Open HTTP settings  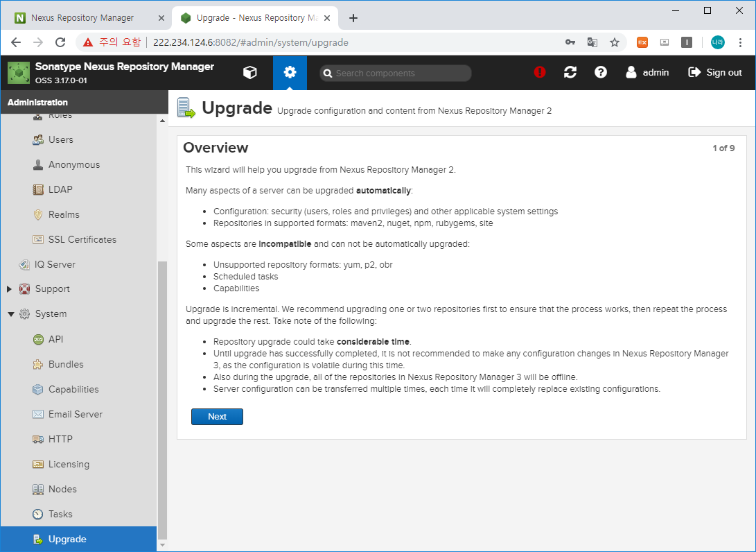61,439
